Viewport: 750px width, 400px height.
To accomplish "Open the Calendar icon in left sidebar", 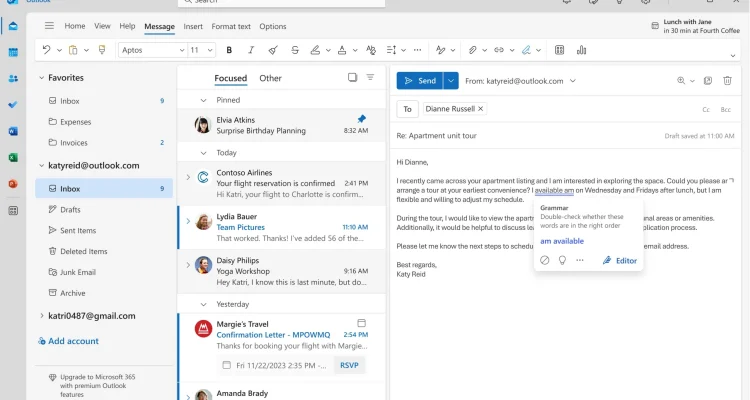I will (13, 52).
